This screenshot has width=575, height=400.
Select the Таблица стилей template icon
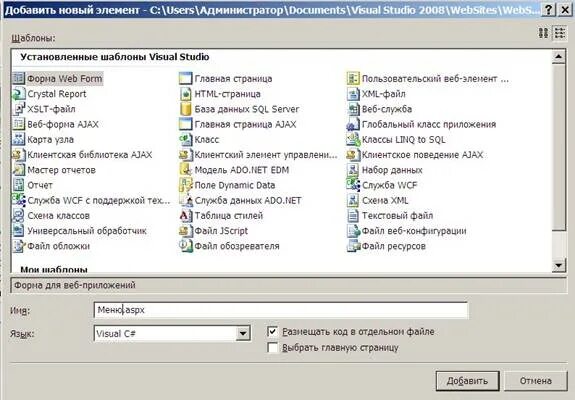(x=186, y=216)
